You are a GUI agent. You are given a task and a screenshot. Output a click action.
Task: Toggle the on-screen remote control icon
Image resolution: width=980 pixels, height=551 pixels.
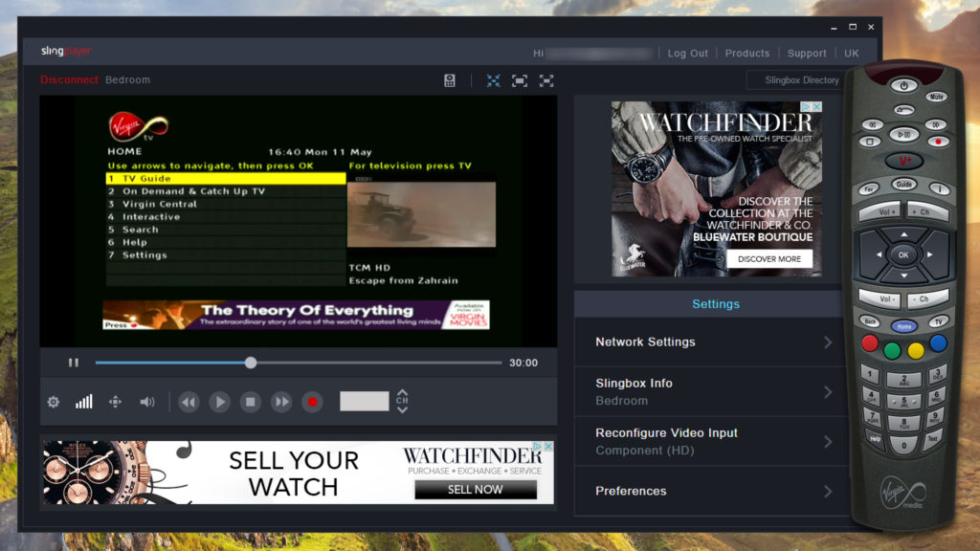pyautogui.click(x=450, y=80)
